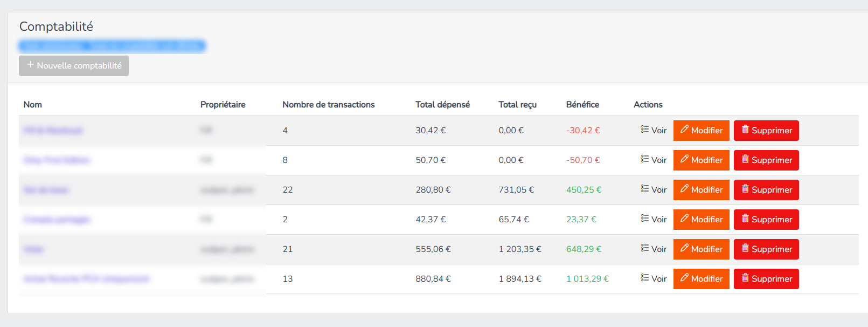The height and width of the screenshot is (327, 868).
Task: Click the blue badge under the Comptabilité title
Action: tap(112, 46)
